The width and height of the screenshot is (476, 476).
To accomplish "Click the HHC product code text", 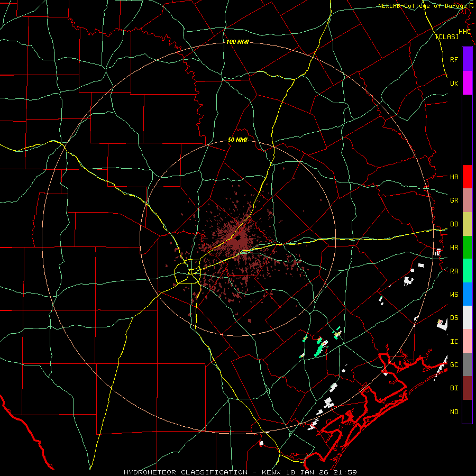I will [x=464, y=32].
